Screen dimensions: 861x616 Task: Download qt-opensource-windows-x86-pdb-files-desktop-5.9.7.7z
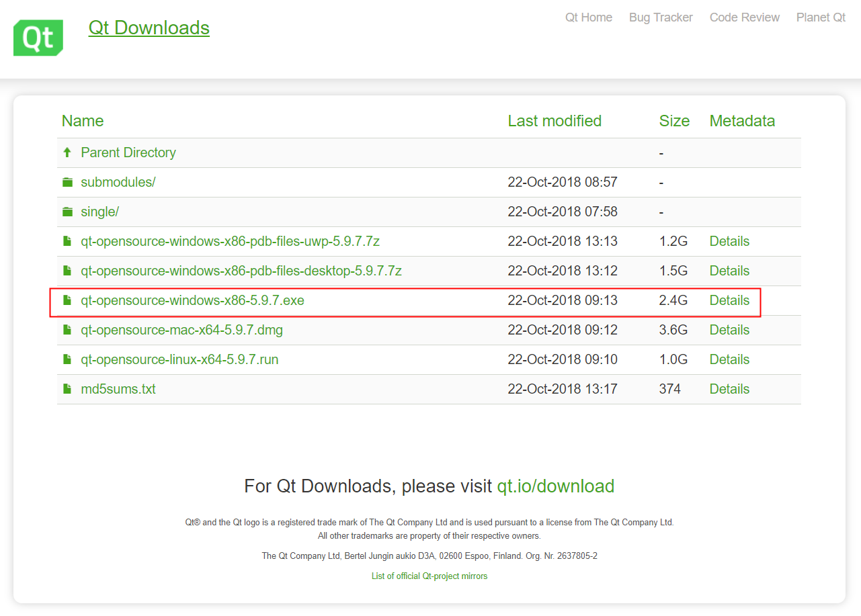point(241,271)
